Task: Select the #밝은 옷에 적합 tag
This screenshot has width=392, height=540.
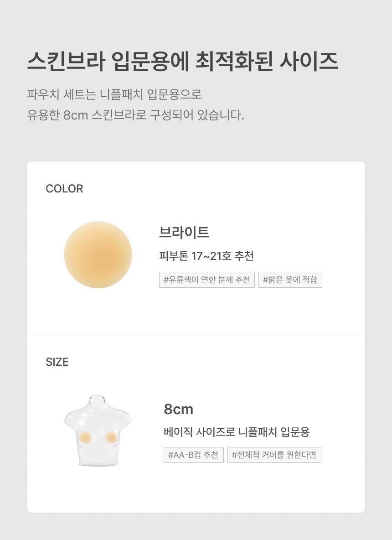Action: tap(290, 280)
